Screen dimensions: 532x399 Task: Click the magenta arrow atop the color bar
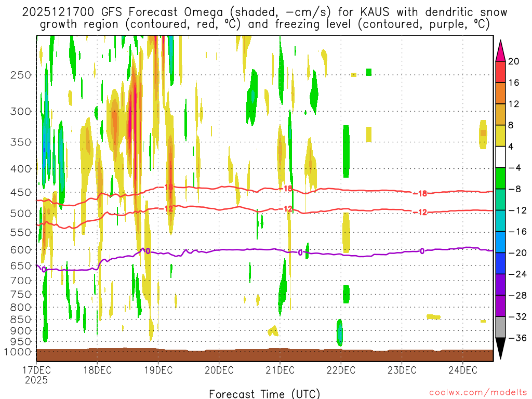pos(500,51)
